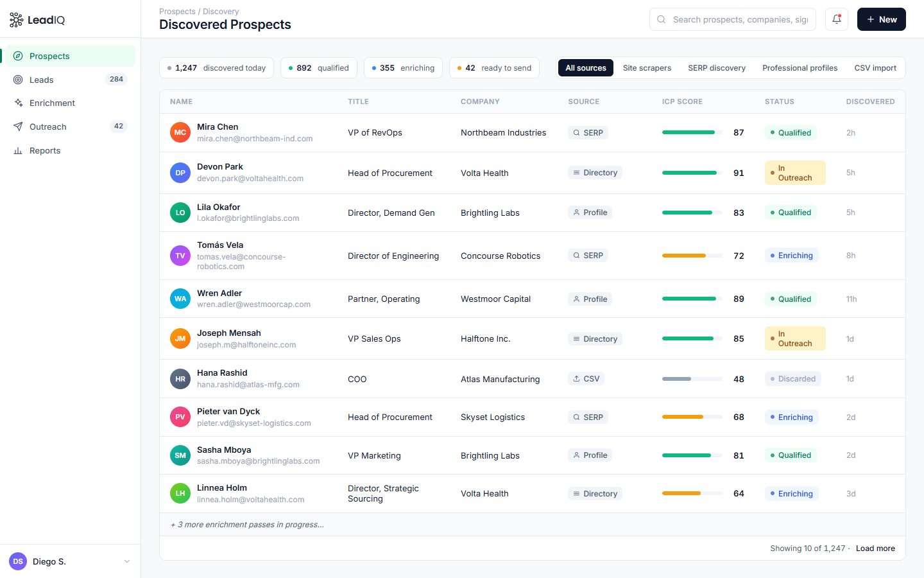
Task: Click the DS user avatar at bottom
Action: pos(18,561)
